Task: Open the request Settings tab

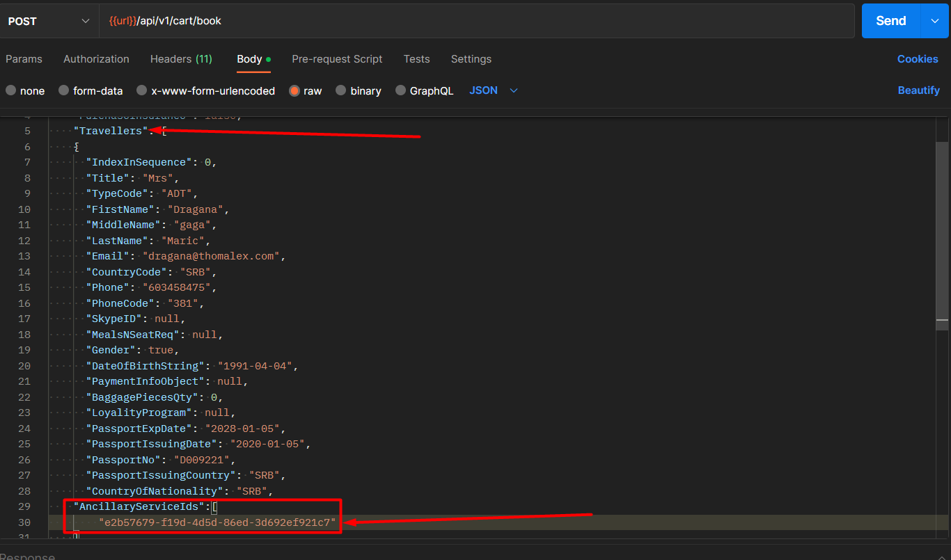Action: pos(471,59)
